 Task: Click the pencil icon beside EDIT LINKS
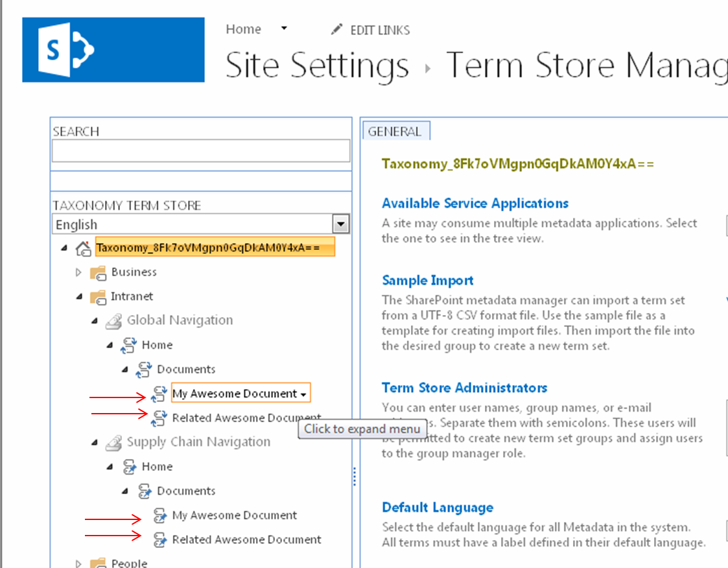[336, 30]
